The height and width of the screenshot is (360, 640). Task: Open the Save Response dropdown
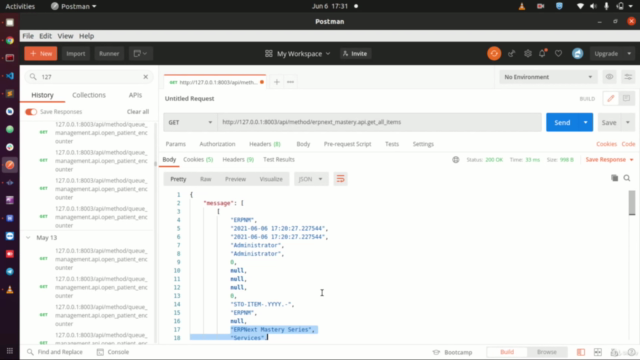(609, 160)
